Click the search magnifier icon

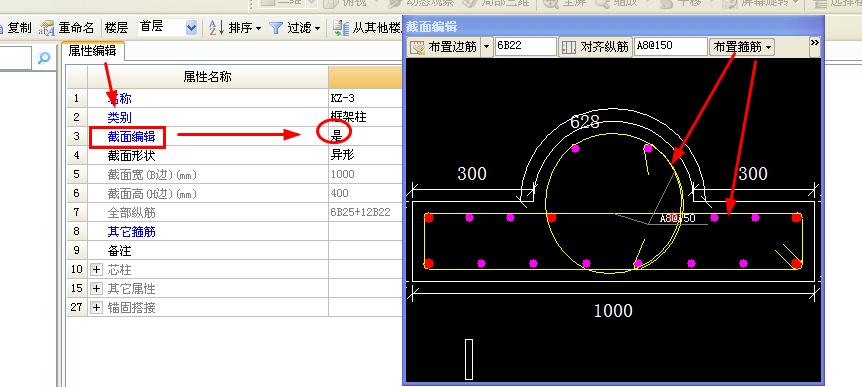point(44,58)
